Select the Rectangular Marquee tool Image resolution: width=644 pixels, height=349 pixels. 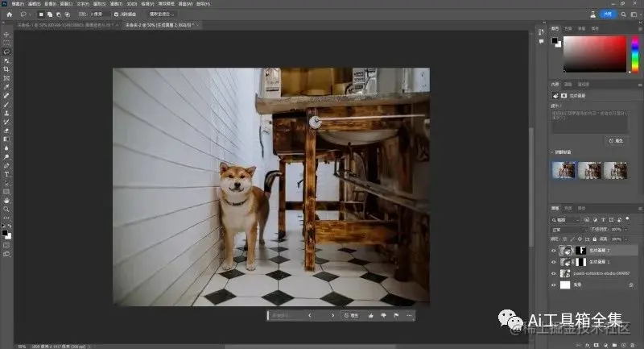point(6,44)
